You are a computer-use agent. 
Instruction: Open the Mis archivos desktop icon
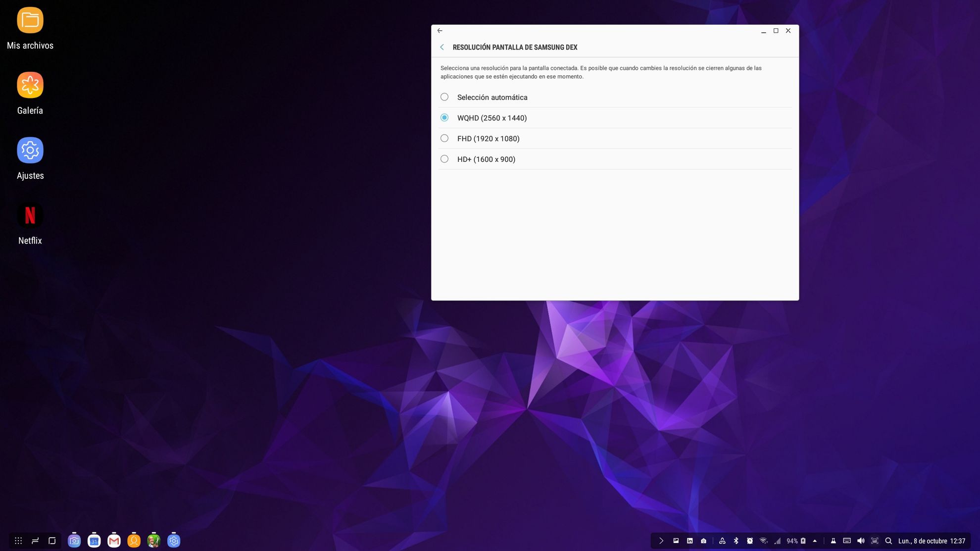tap(30, 28)
